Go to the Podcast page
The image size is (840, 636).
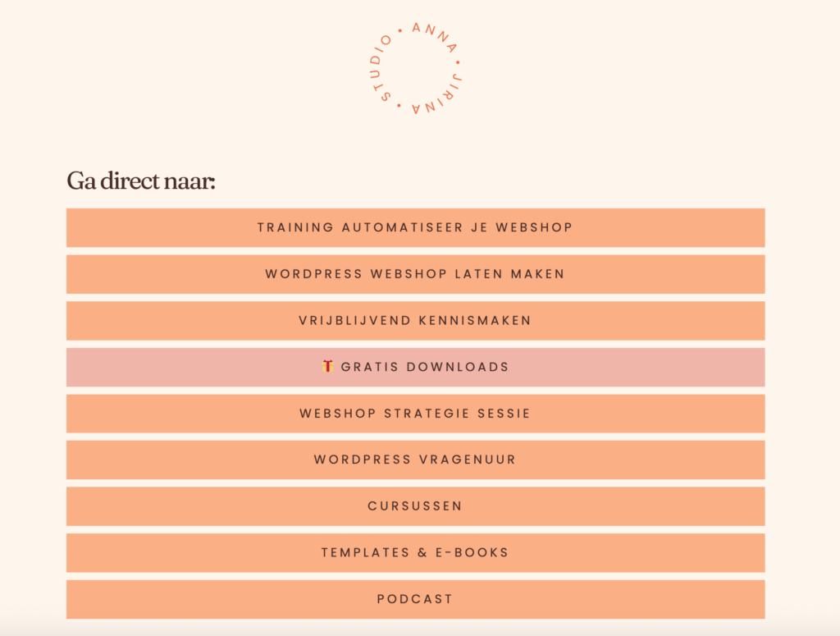415,599
